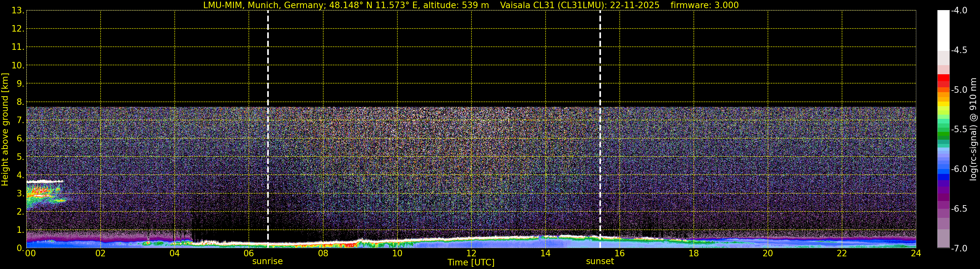
Task: Click the white cloud layer near 3.6 km
Action: pyautogui.click(x=44, y=181)
